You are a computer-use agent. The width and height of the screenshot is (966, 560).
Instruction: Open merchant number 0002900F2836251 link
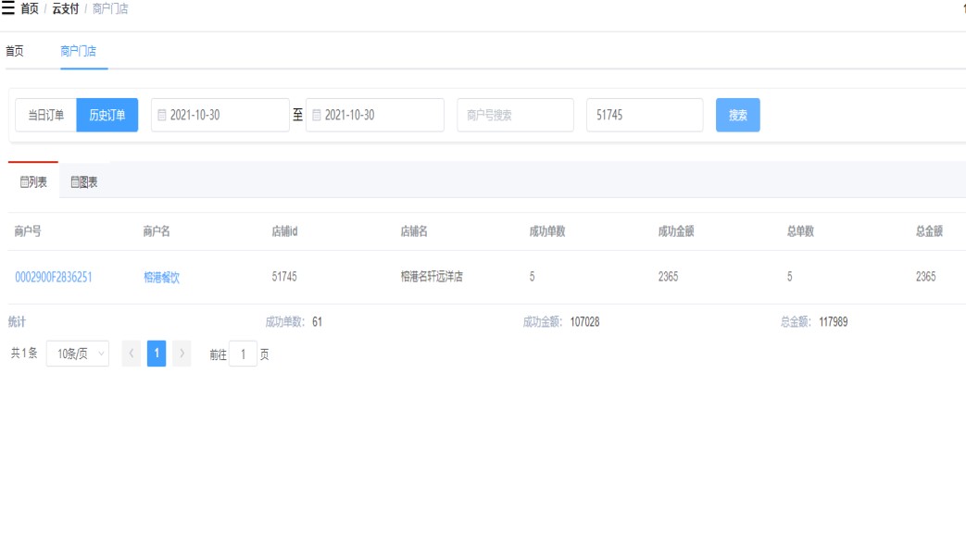click(x=54, y=277)
